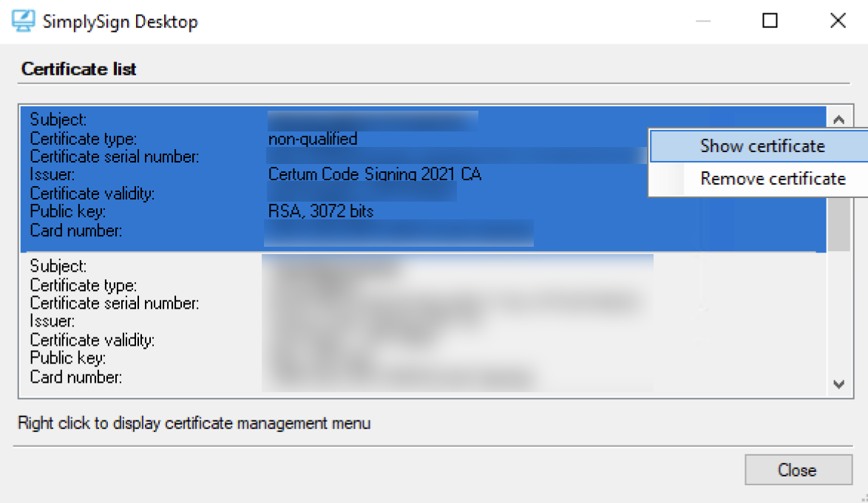Click the scrollbar down arrow
The width and height of the screenshot is (868, 503).
pyautogui.click(x=838, y=384)
